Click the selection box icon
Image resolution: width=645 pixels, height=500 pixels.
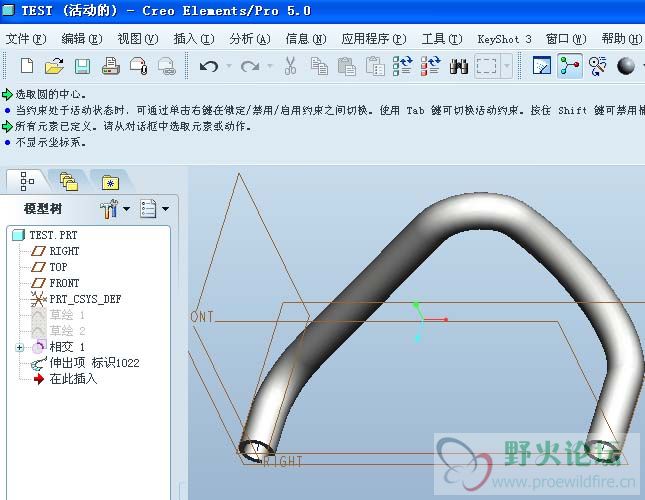tap(487, 65)
